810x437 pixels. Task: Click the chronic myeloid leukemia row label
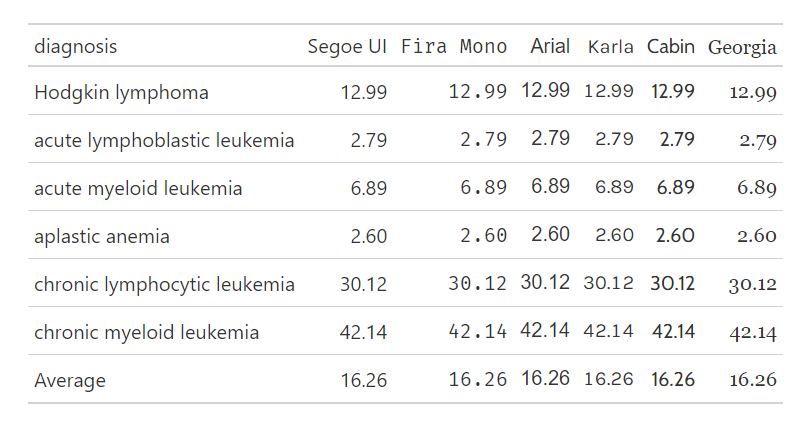pos(146,333)
